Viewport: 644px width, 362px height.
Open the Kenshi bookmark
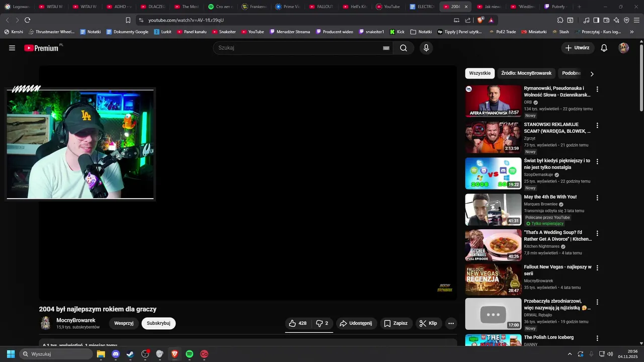click(14, 32)
